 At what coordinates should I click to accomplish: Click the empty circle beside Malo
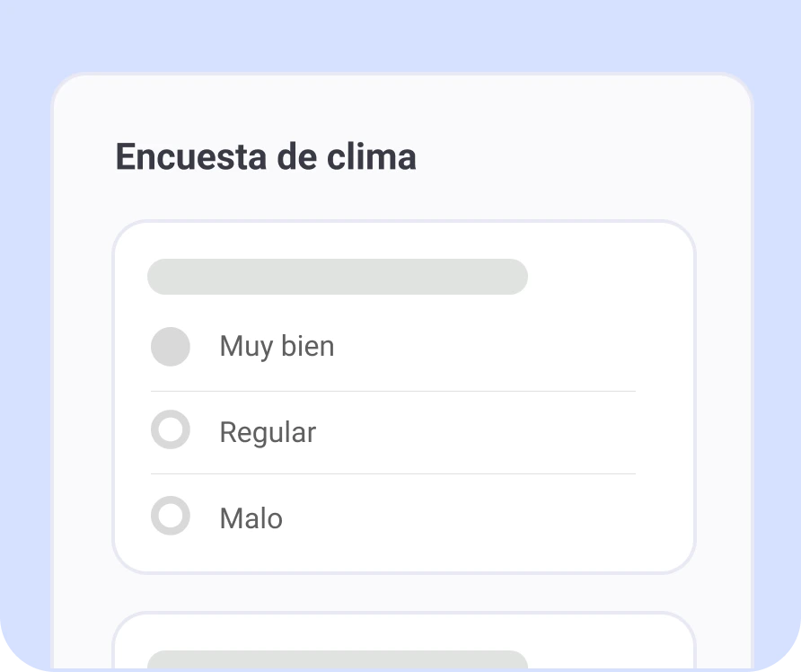tap(171, 517)
